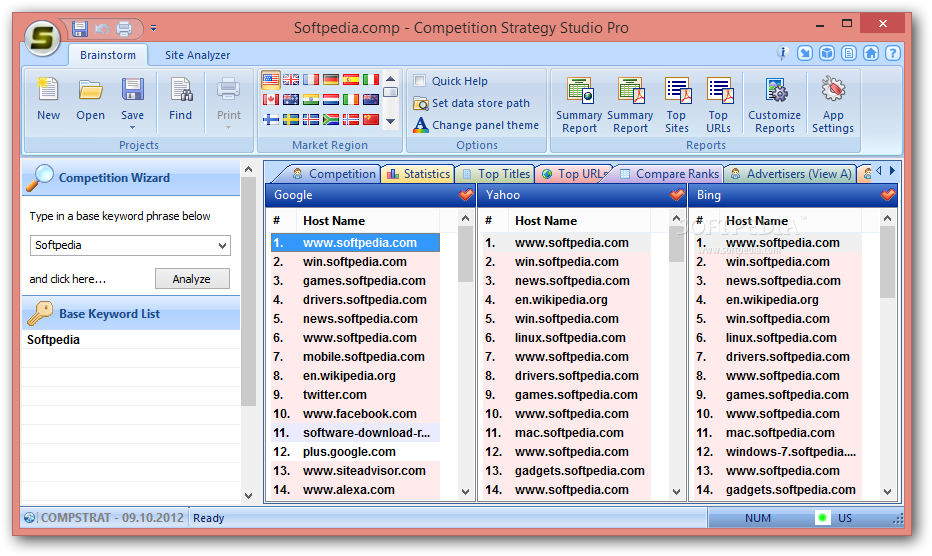Image resolution: width=932 pixels, height=556 pixels.
Task: Select the United Kingdom flag market region
Action: click(291, 80)
